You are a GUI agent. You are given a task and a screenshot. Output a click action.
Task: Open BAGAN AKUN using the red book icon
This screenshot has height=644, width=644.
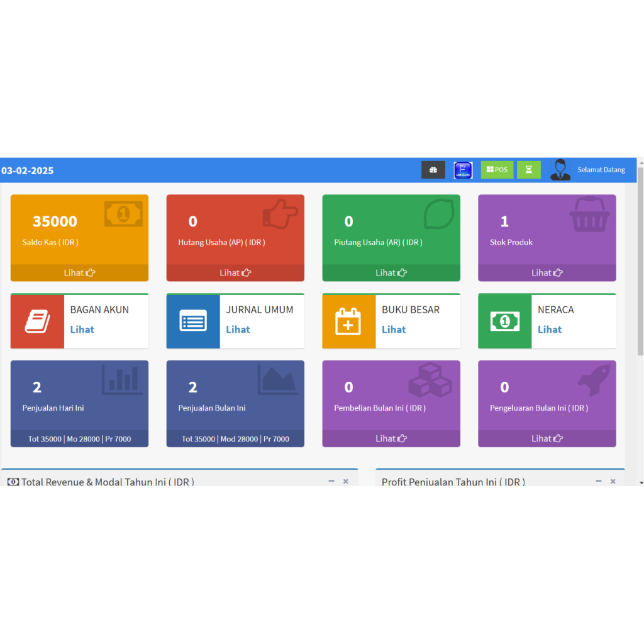tap(36, 321)
